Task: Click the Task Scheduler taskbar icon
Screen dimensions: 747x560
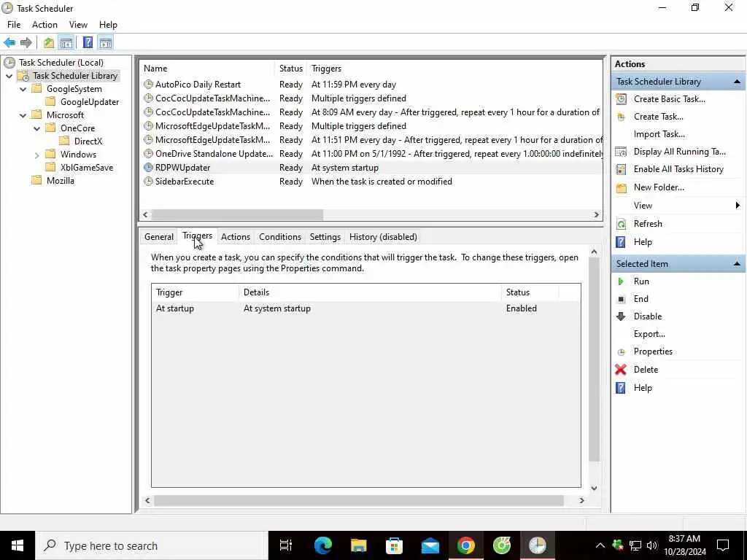Action: (538, 545)
